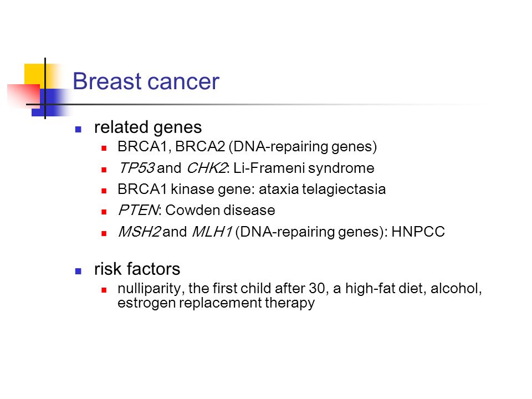This screenshot has height=399, width=532.
Task: Click the Li-Frameni syndrome text
Action: tap(304, 168)
